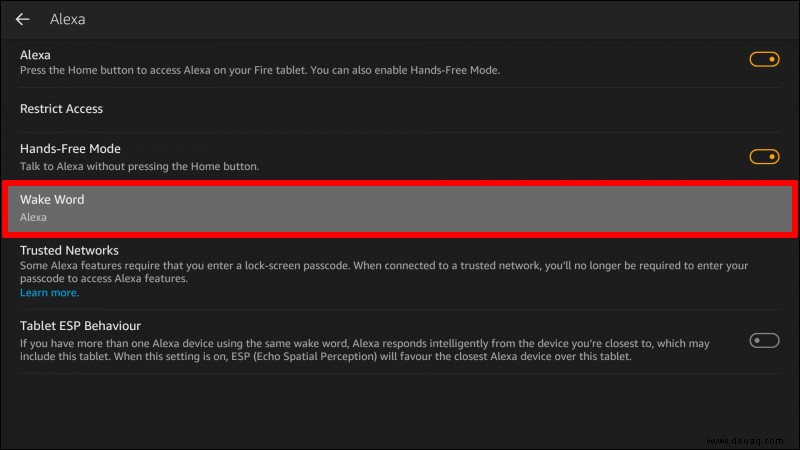Click the Alexa page title in header
Screen dimensions: 800x450
(67, 19)
